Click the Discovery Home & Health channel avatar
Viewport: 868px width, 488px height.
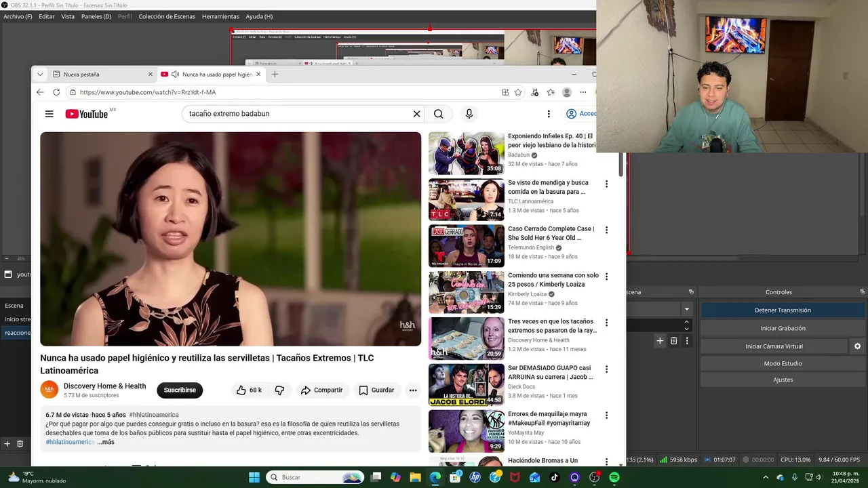pyautogui.click(x=50, y=390)
